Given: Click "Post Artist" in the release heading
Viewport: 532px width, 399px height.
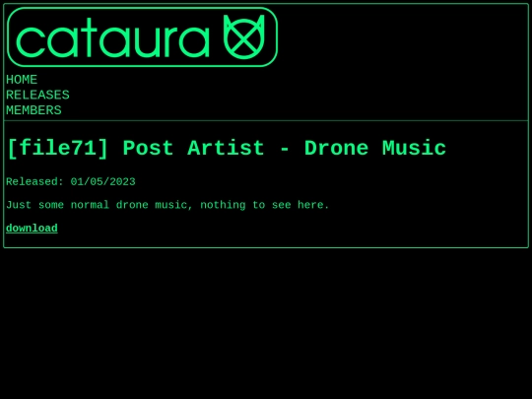Looking at the screenshot, I should [x=193, y=148].
